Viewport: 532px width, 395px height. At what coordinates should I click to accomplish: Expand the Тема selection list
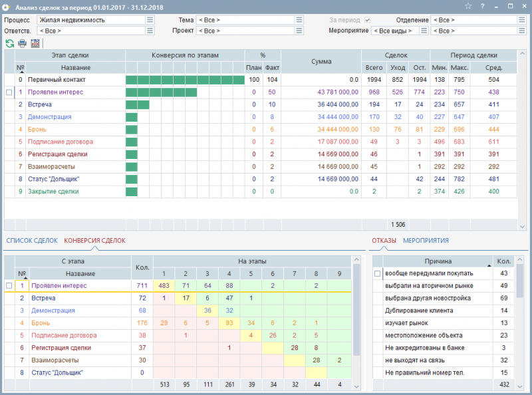click(299, 20)
